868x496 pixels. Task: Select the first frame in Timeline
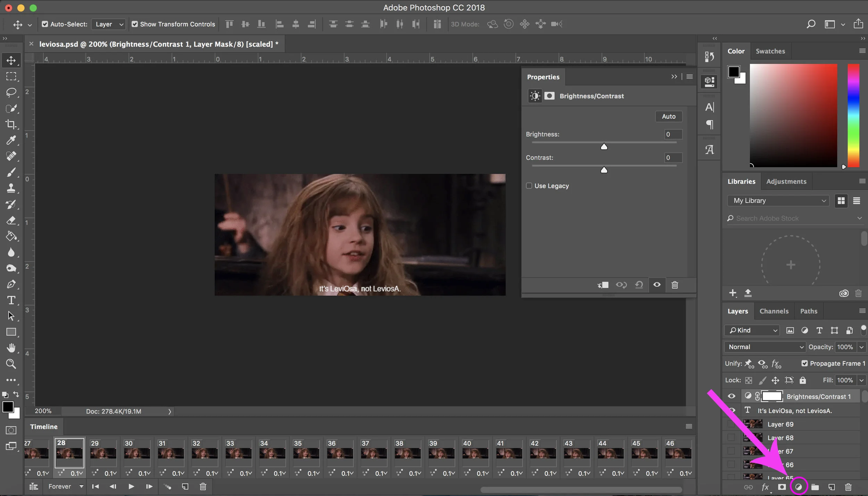(95, 487)
